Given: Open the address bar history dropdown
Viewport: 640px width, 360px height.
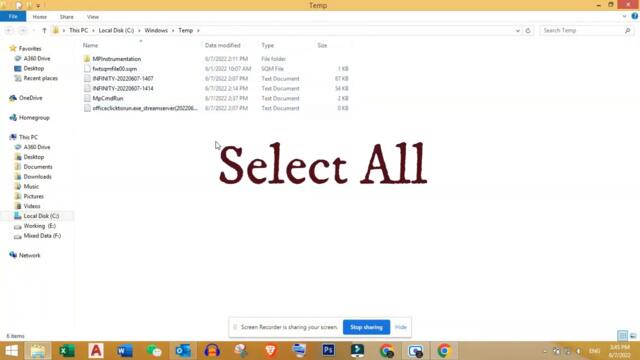Looking at the screenshot, I should click(x=518, y=31).
